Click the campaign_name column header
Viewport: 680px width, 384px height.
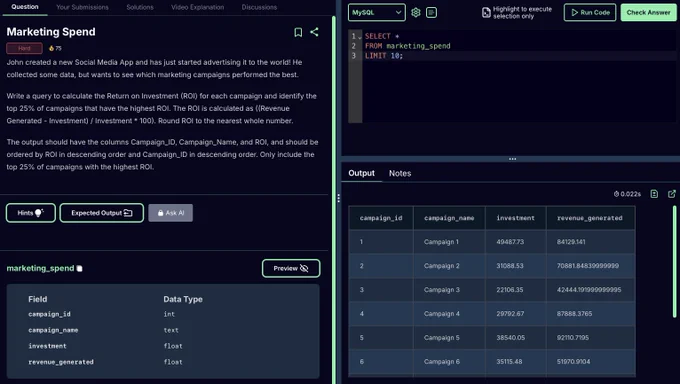[449, 218]
